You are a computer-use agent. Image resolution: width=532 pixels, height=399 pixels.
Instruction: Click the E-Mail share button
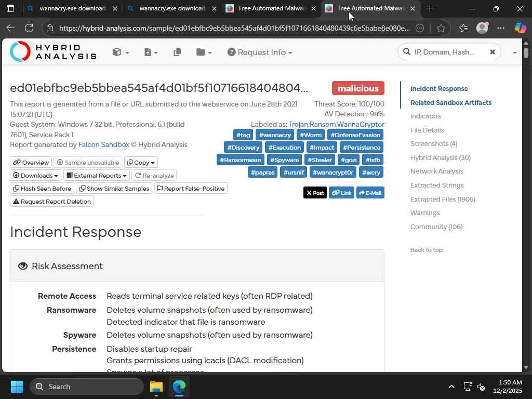[370, 193]
